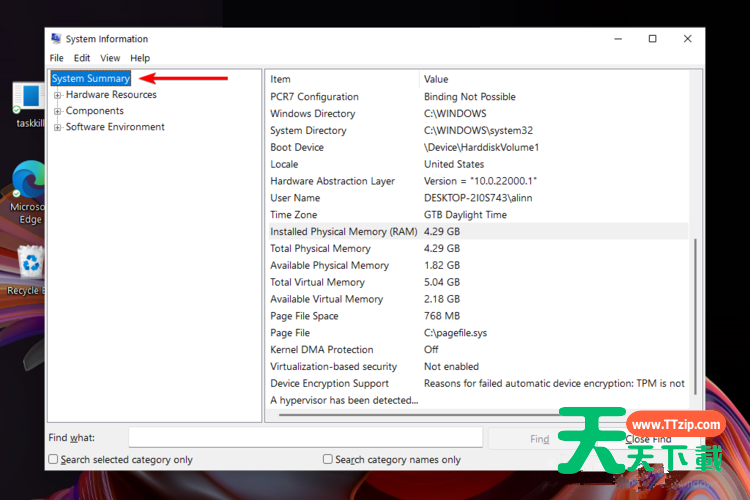The image size is (750, 500).
Task: Select the PCR7 Configuration row
Action: (478, 97)
